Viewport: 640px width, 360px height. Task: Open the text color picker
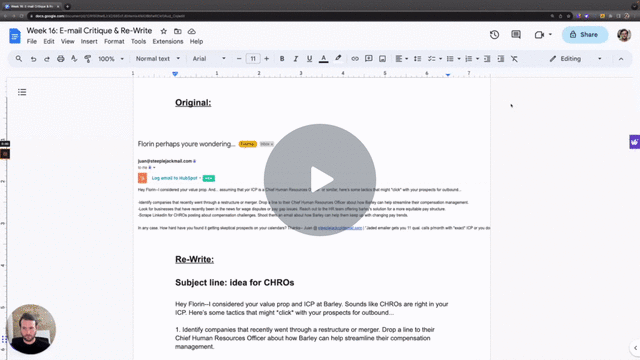click(x=323, y=59)
